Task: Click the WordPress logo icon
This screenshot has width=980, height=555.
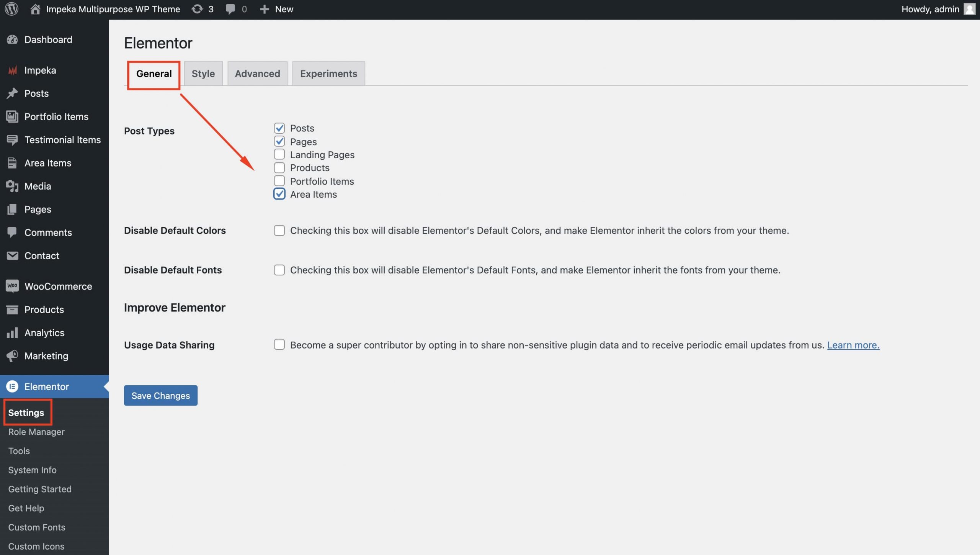Action: click(x=11, y=9)
